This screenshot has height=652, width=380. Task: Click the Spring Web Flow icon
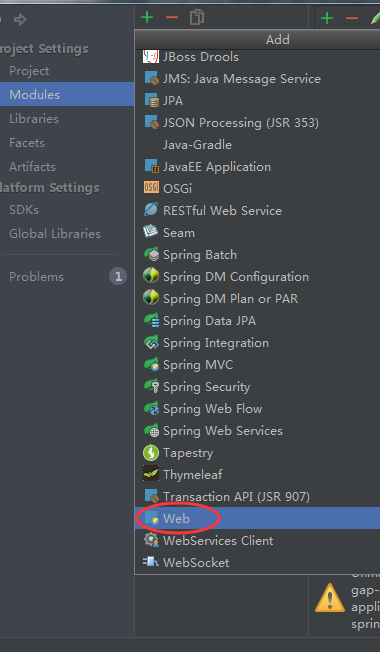151,408
